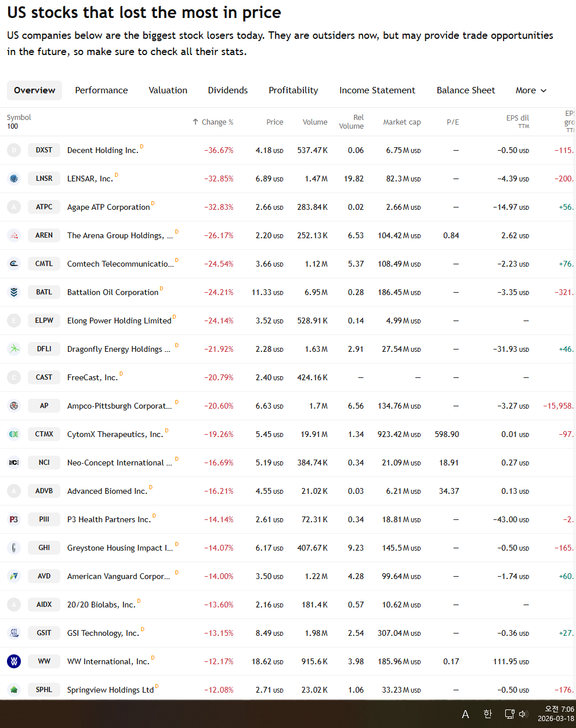
Task: Open the CTMX ticker symbol badge
Action: [x=44, y=434]
